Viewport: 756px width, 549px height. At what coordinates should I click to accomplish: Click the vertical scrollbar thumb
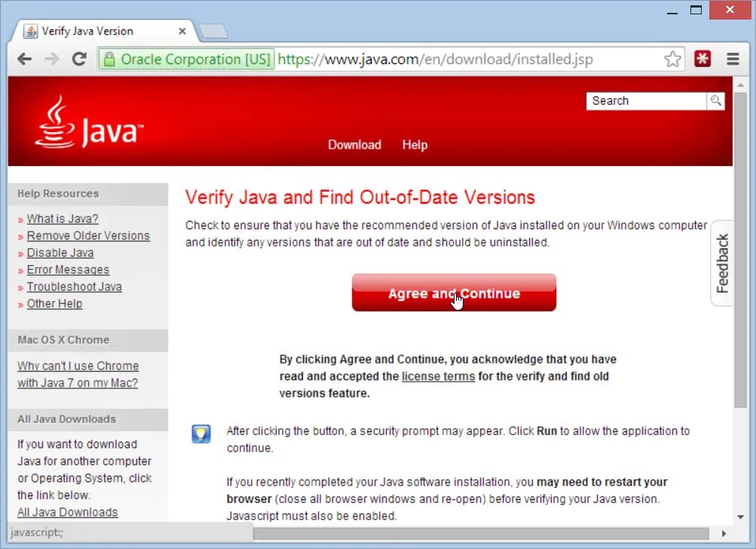click(x=741, y=251)
